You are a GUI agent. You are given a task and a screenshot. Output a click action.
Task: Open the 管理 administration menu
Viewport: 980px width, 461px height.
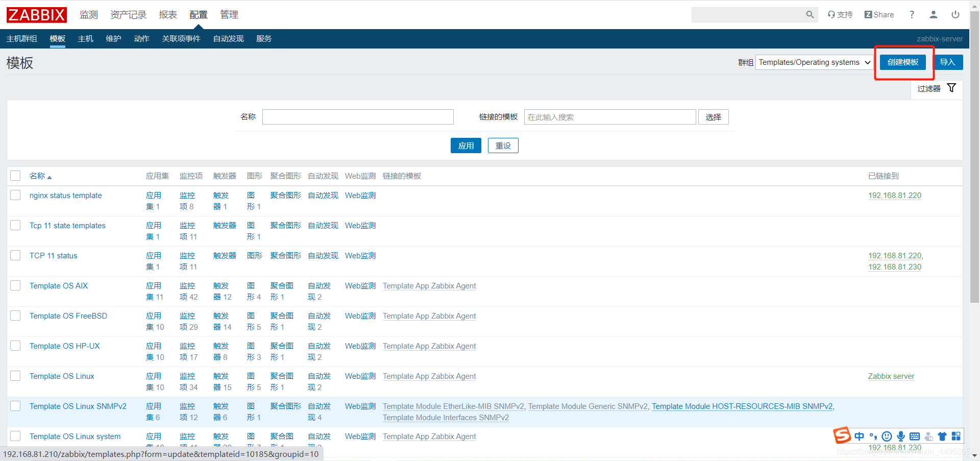(229, 15)
